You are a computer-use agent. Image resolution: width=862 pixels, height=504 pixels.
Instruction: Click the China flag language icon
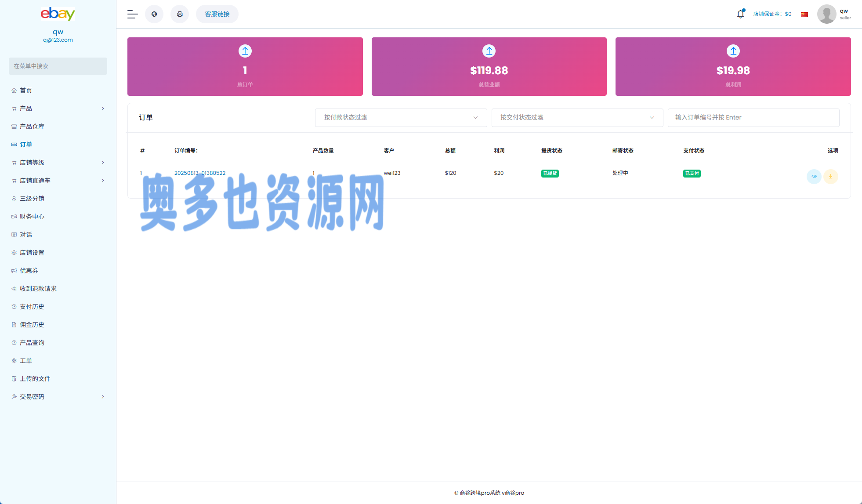coord(804,15)
